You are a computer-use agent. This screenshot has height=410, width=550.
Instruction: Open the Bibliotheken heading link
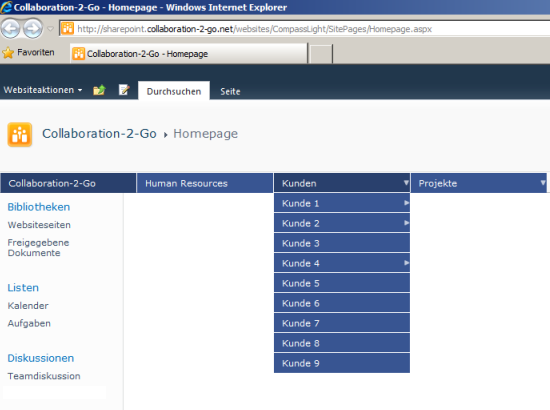pos(39,207)
